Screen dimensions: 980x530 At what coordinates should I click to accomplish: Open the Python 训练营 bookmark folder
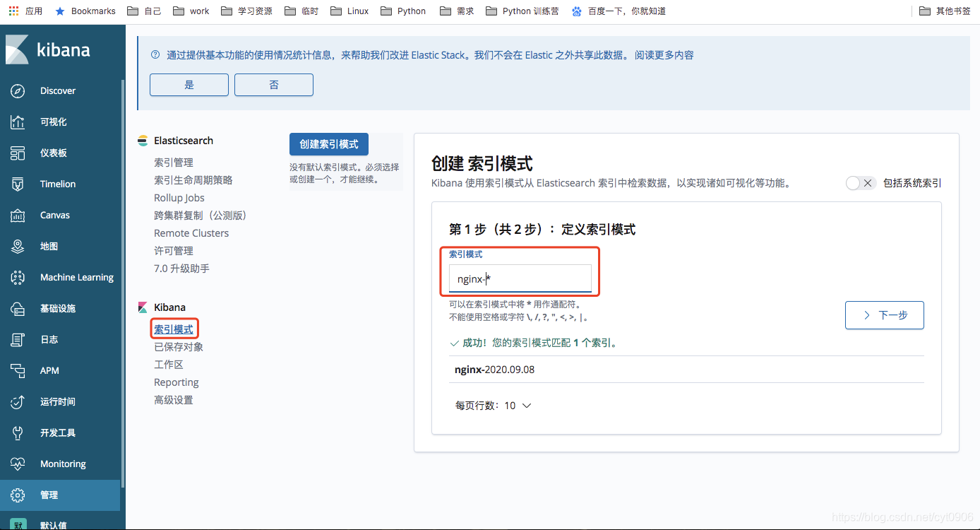[522, 11]
